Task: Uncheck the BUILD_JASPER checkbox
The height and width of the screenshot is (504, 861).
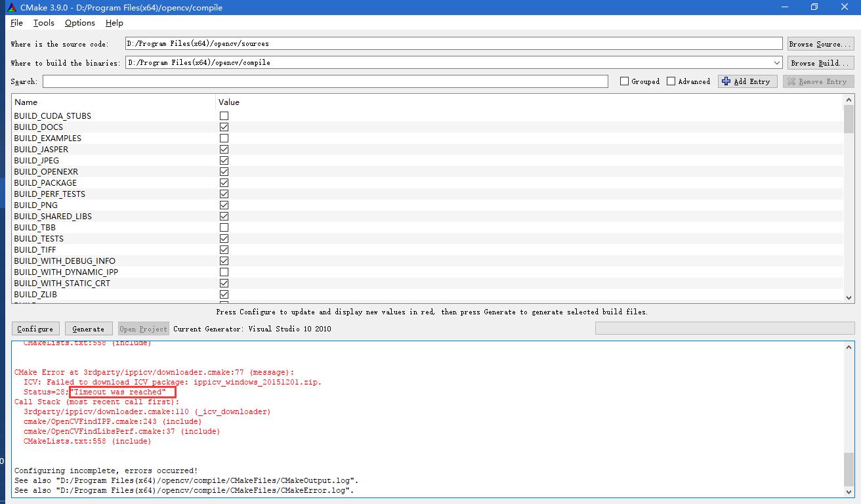Action: pos(224,149)
